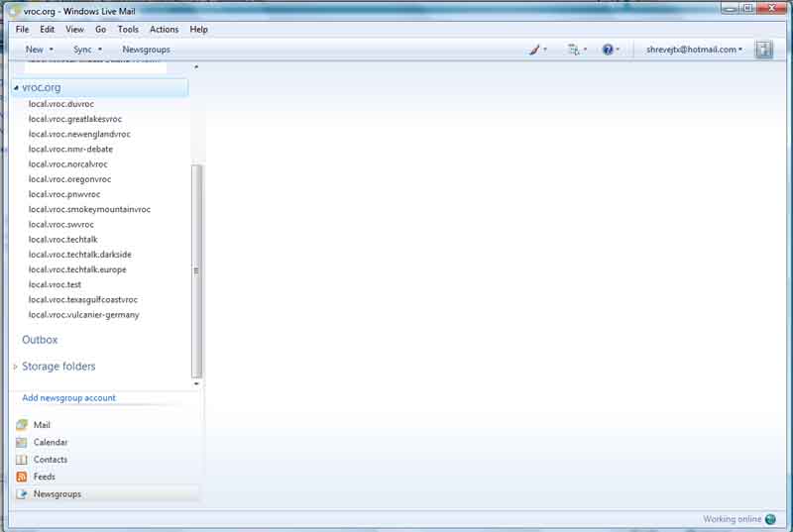Click the menus layout icon
This screenshot has width=793, height=532.
[x=574, y=50]
